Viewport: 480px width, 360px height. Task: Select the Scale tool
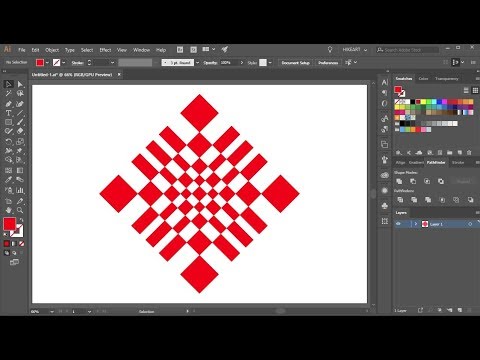pos(20,142)
